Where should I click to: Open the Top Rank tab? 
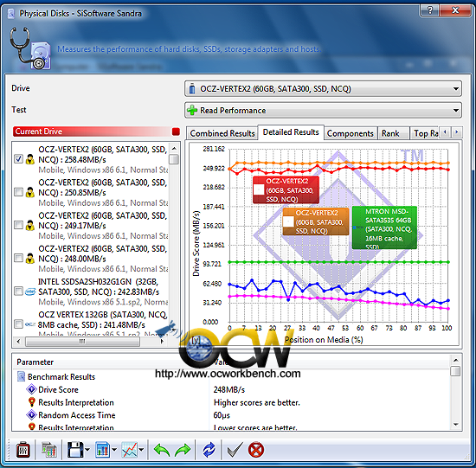[425, 133]
